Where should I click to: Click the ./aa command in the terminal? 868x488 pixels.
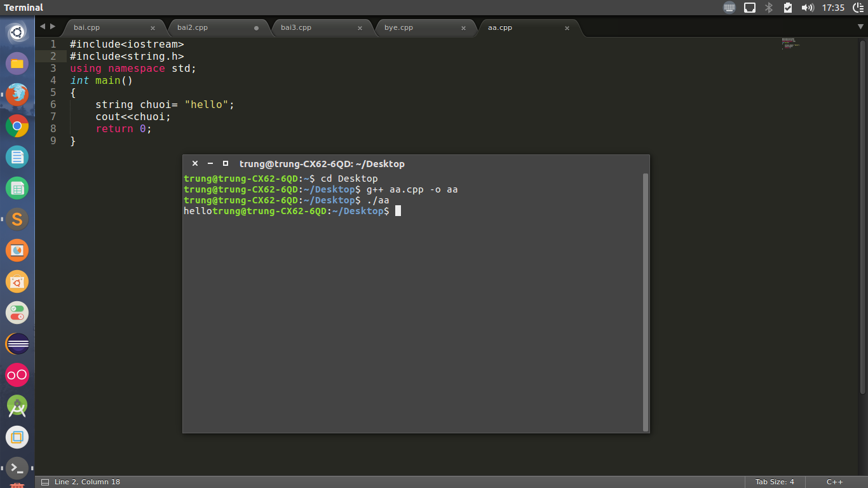tap(378, 200)
